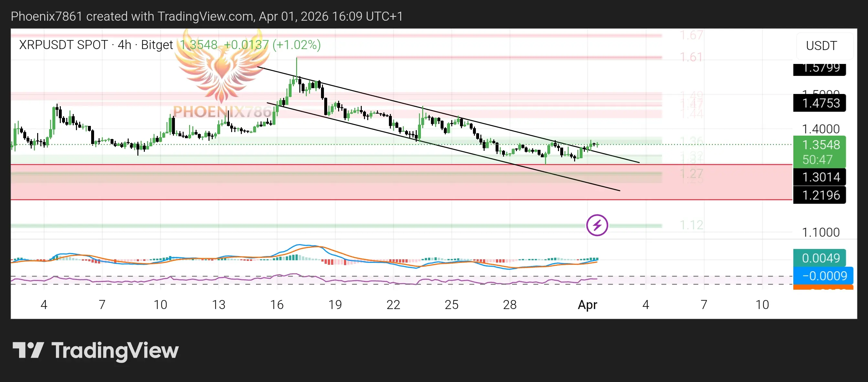Screen dimensions: 868x382
Task: Click the TradingView logo at bottom
Action: pyautogui.click(x=95, y=350)
